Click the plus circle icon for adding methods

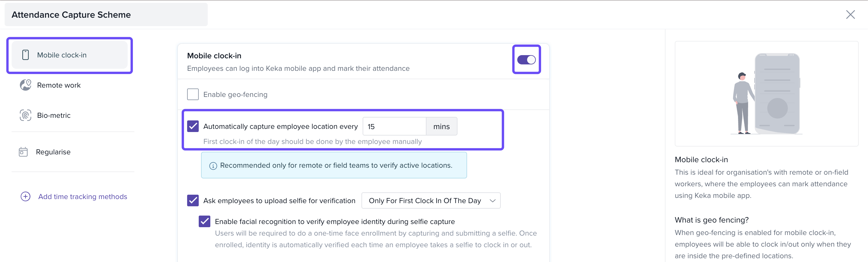26,197
